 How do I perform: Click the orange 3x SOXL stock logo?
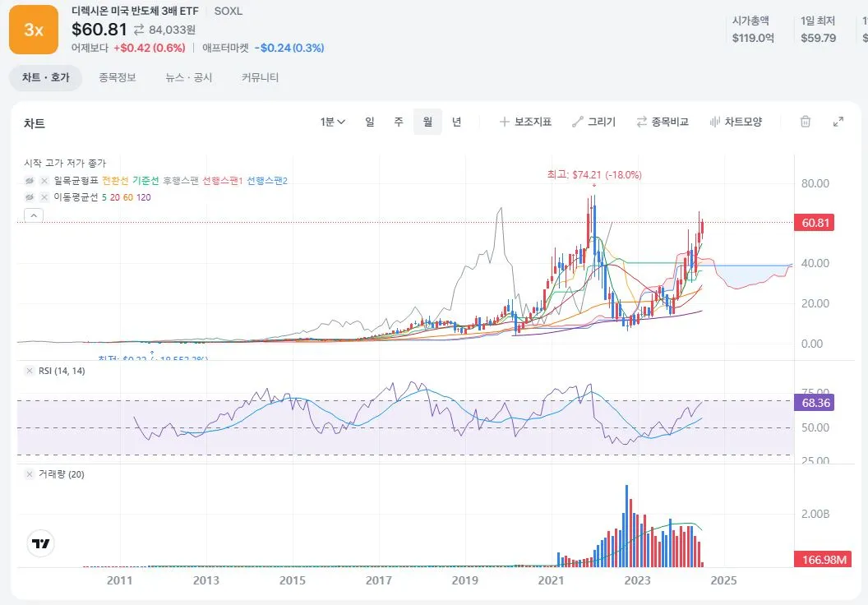point(33,30)
